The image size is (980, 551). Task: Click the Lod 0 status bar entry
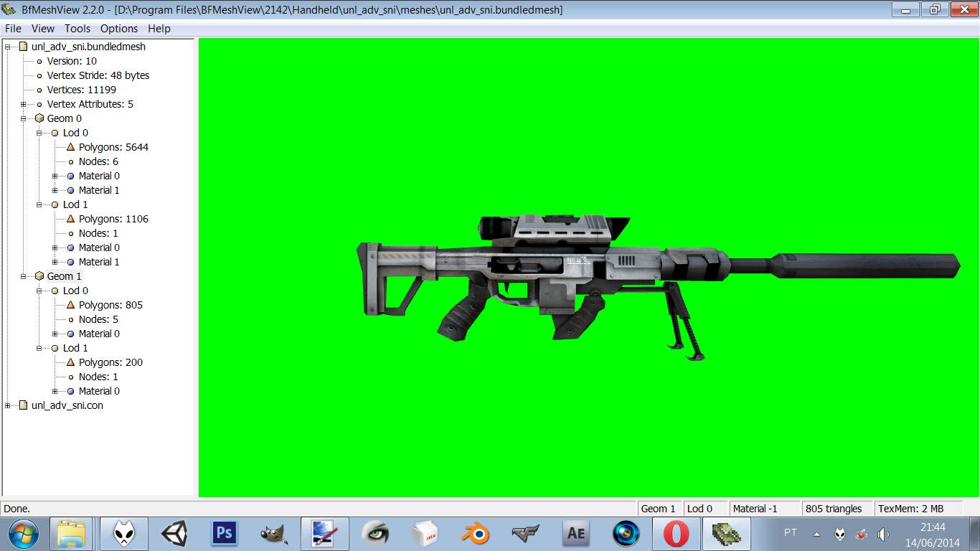point(705,509)
